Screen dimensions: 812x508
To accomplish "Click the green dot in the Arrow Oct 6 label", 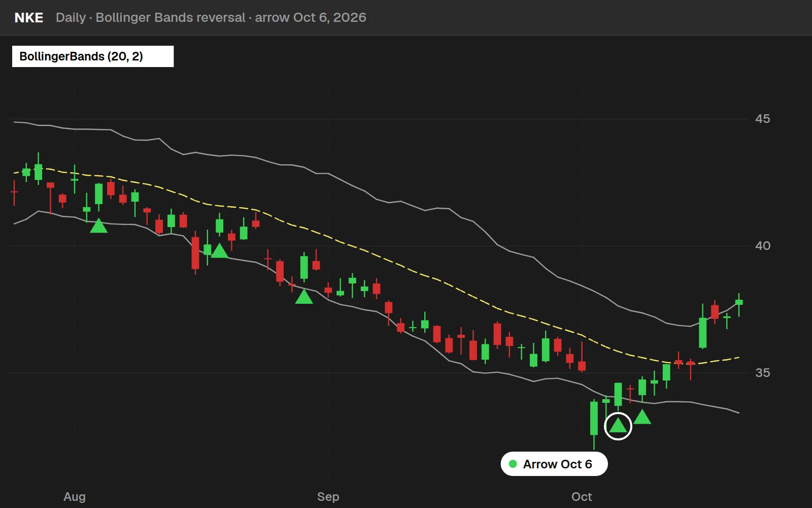I will click(x=513, y=464).
